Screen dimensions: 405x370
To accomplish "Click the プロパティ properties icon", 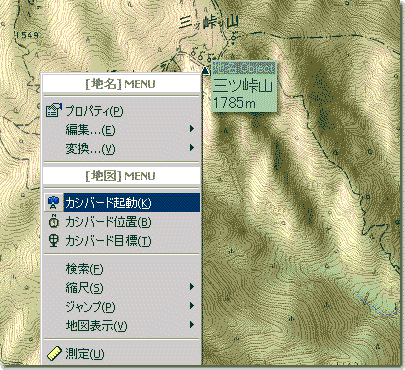I will pyautogui.click(x=54, y=111).
